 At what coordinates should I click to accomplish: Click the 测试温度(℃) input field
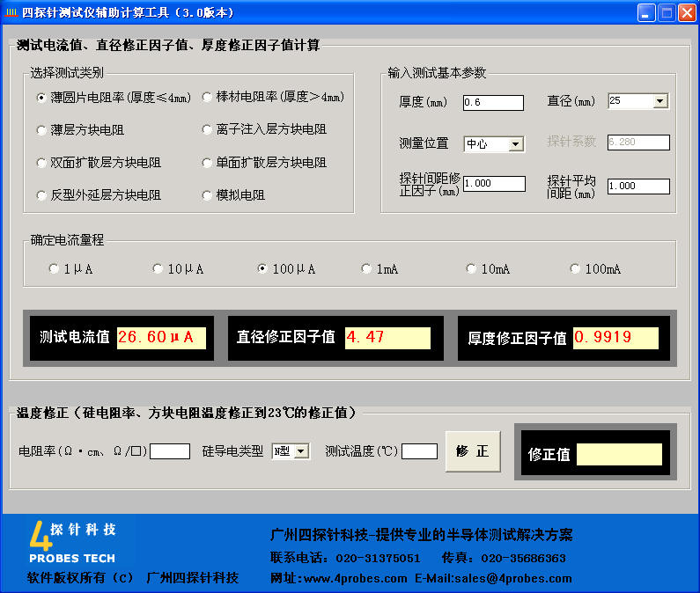419,451
